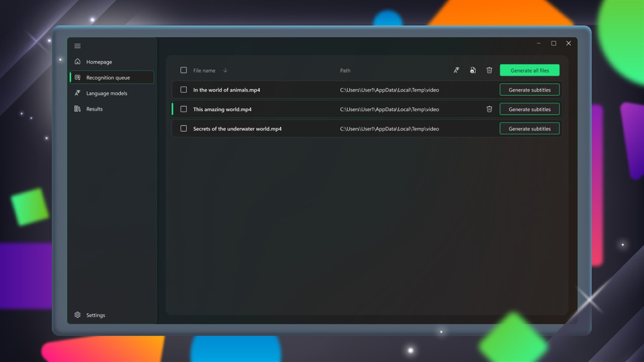644x362 pixels.
Task: Open the navigation hamburger menu
Action: [x=77, y=46]
